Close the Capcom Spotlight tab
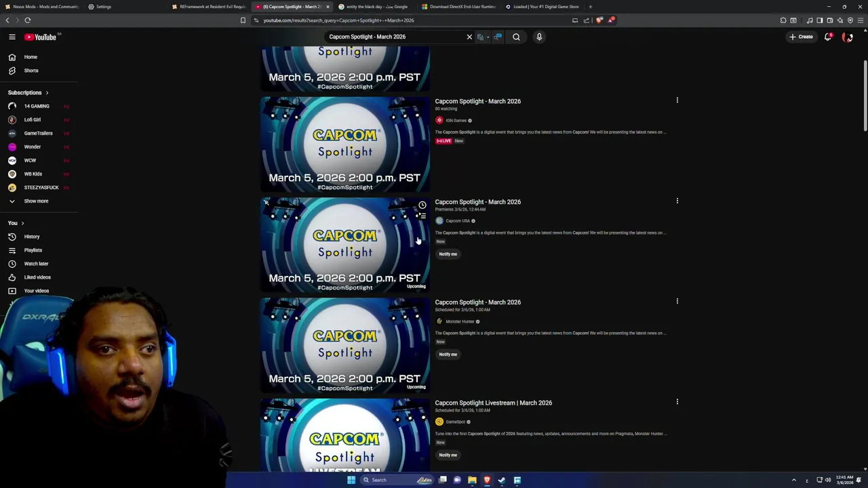Image resolution: width=868 pixels, height=488 pixels. 328,7
